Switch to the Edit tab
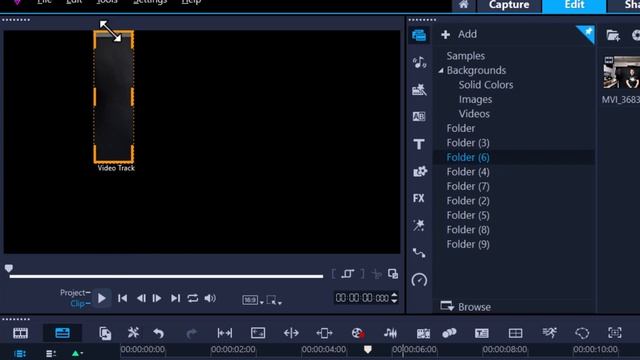The height and width of the screenshot is (360, 640). (x=574, y=5)
